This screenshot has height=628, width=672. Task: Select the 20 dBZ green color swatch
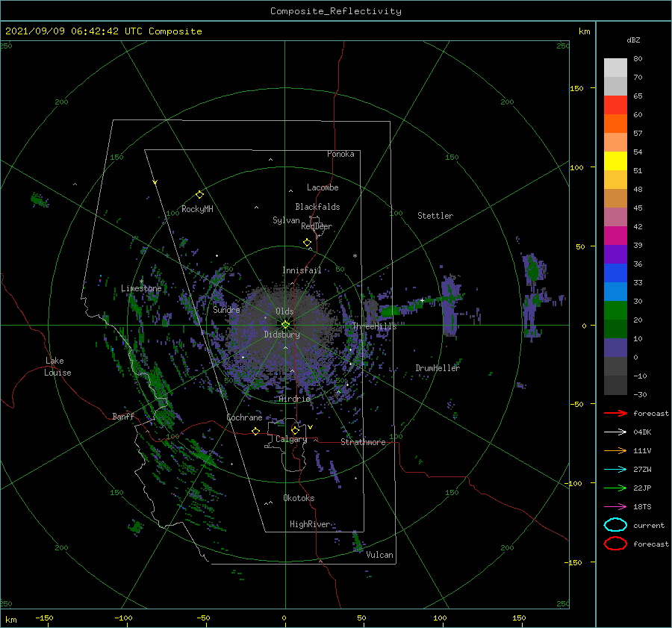[615, 329]
